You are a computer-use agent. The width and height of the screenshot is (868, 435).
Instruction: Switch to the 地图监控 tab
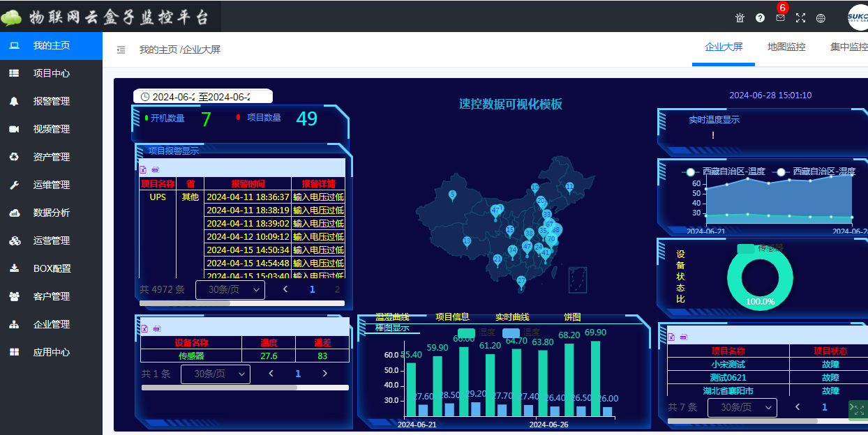tap(786, 47)
